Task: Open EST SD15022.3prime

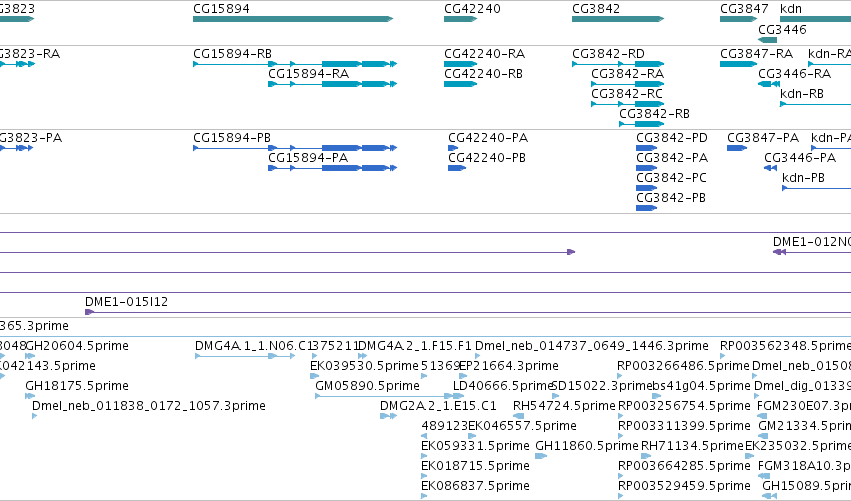Action: coord(601,386)
